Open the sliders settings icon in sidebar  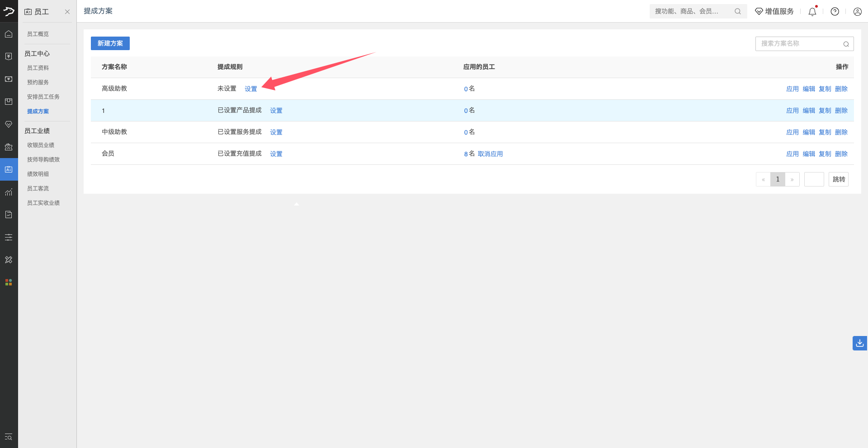[9, 237]
